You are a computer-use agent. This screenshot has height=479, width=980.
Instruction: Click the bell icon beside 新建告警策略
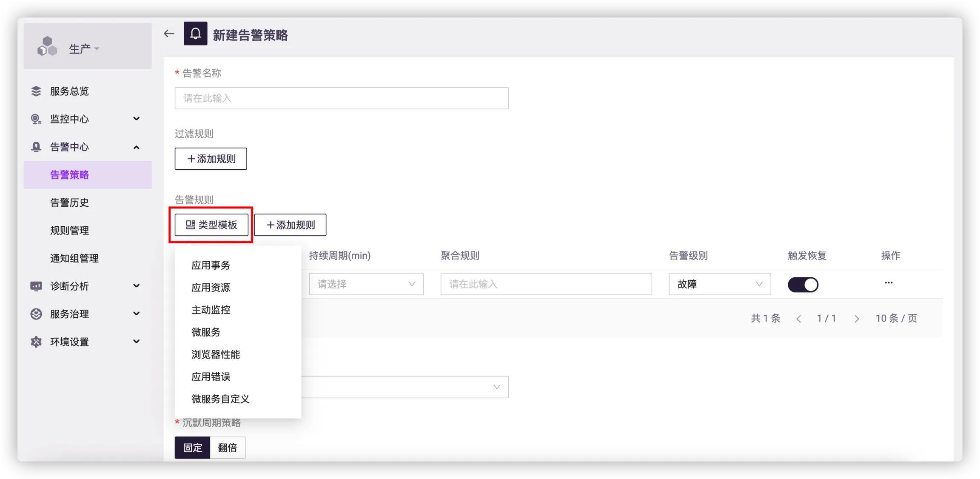click(x=195, y=34)
